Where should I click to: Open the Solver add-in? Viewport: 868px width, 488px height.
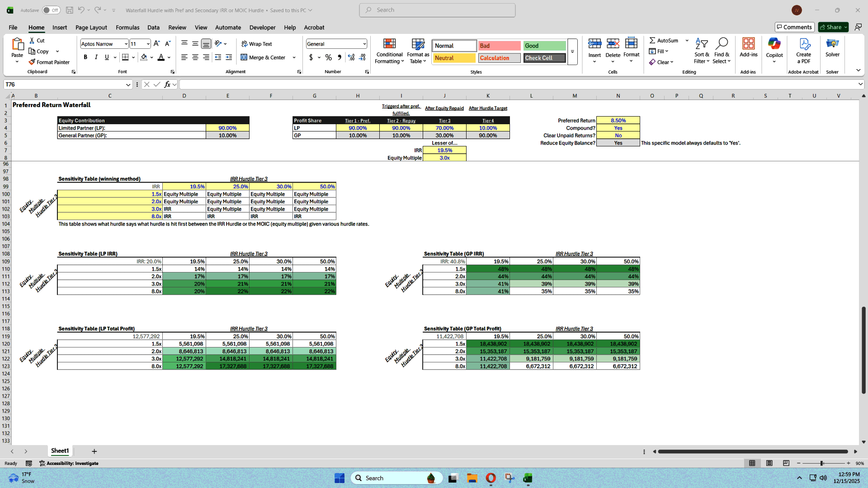tap(832, 50)
